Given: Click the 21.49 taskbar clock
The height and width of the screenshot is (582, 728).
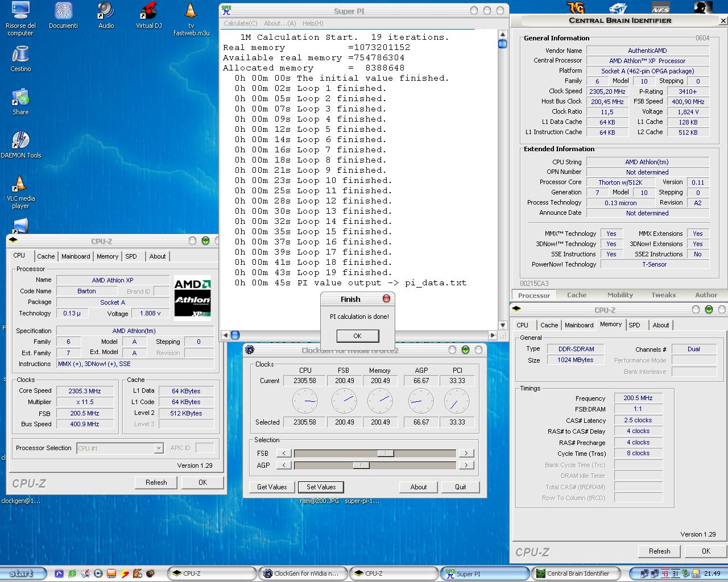Looking at the screenshot, I should (712, 573).
